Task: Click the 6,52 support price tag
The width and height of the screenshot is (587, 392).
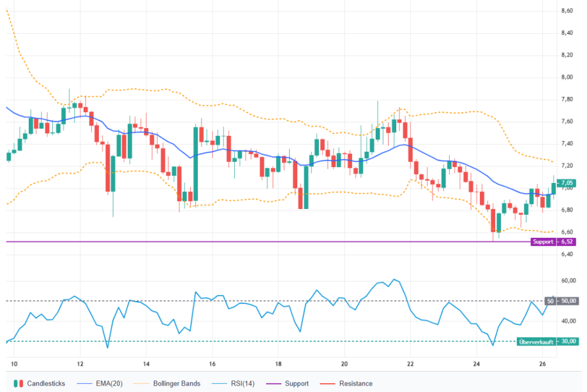Action: (567, 242)
